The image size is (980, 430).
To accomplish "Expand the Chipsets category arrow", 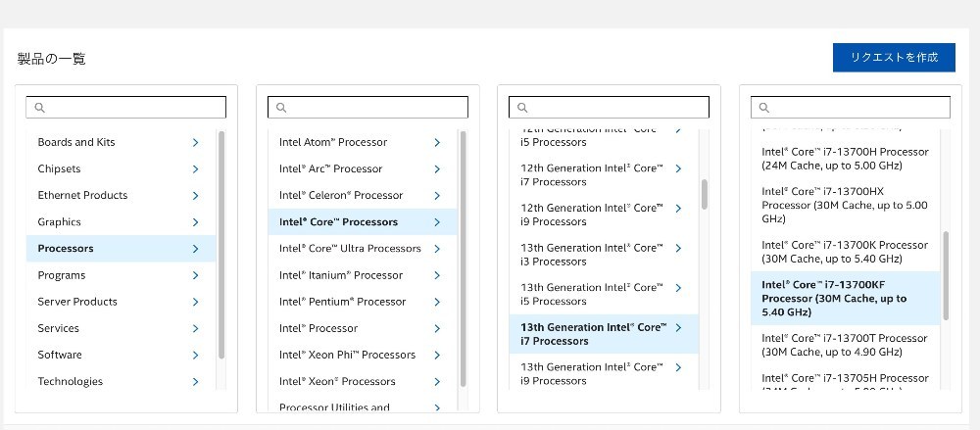I will click(x=196, y=168).
